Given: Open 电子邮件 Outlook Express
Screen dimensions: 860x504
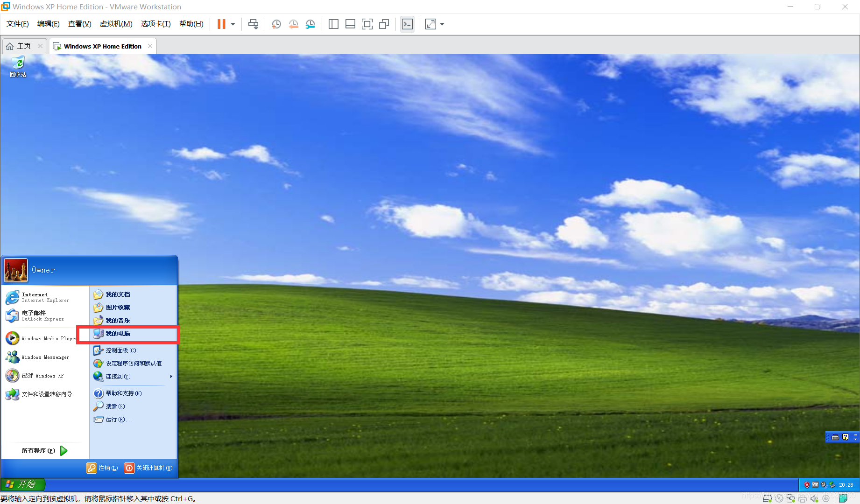Looking at the screenshot, I should 45,316.
